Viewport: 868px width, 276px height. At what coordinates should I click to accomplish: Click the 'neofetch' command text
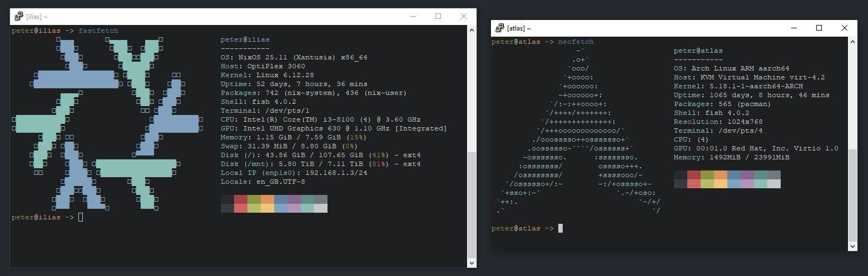click(577, 42)
